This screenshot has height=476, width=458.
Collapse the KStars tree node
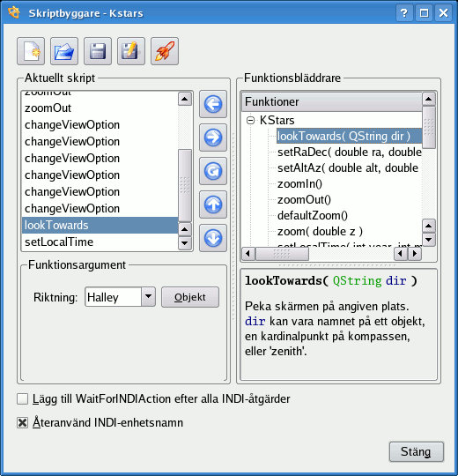tap(250, 121)
